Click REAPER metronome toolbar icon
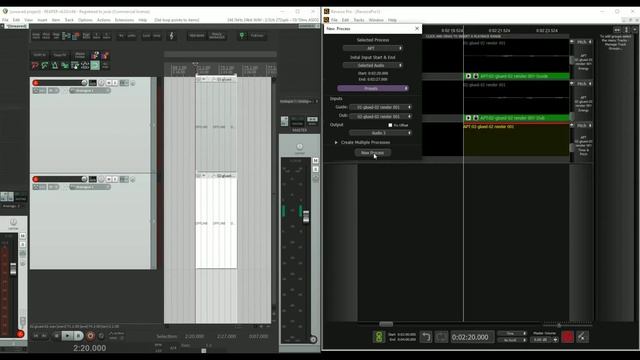The height and width of the screenshot is (360, 640). (172, 36)
